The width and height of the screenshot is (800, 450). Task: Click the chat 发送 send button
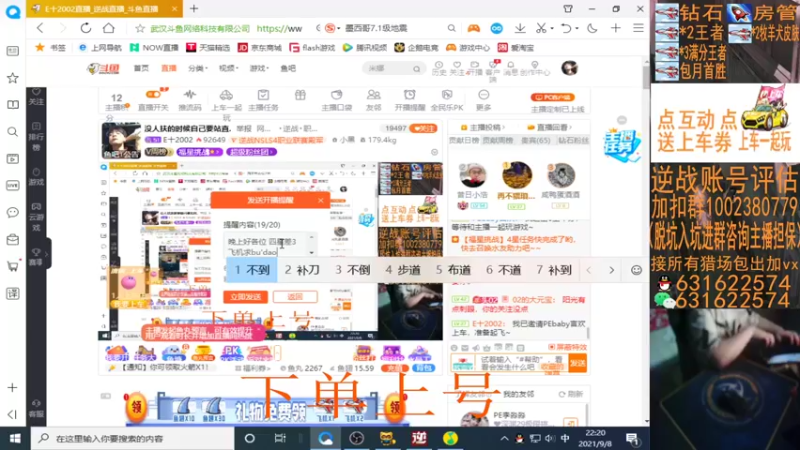point(578,363)
